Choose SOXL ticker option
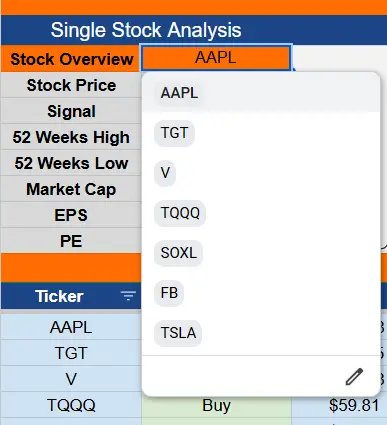 point(178,253)
